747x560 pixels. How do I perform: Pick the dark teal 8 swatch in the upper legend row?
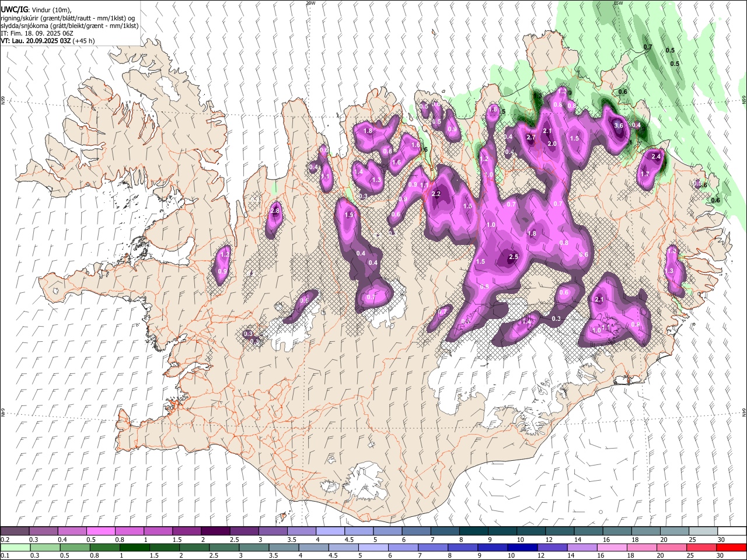point(473,531)
